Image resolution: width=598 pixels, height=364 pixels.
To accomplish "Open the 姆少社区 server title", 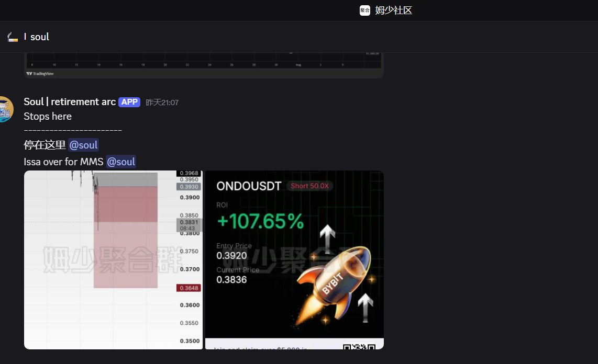I will pos(393,10).
